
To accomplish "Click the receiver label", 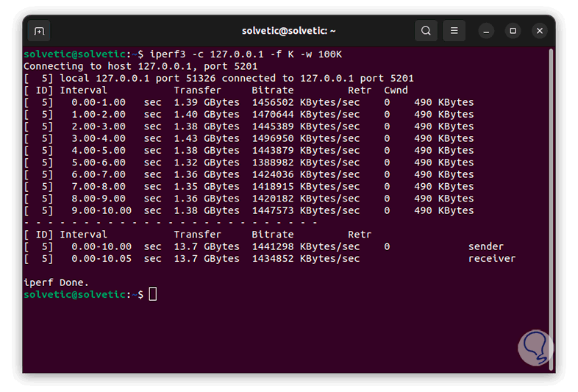I will click(492, 259).
